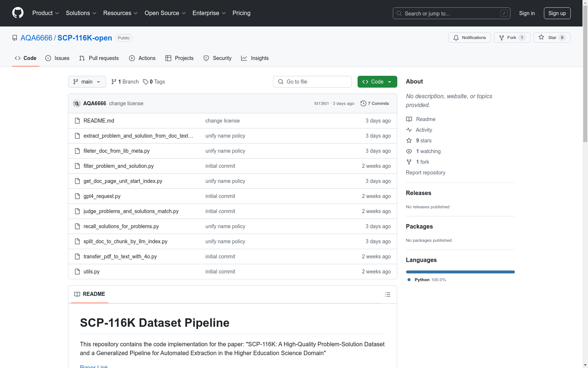Click the Report repository link
Screen dimensions: 588x368
tap(426, 173)
